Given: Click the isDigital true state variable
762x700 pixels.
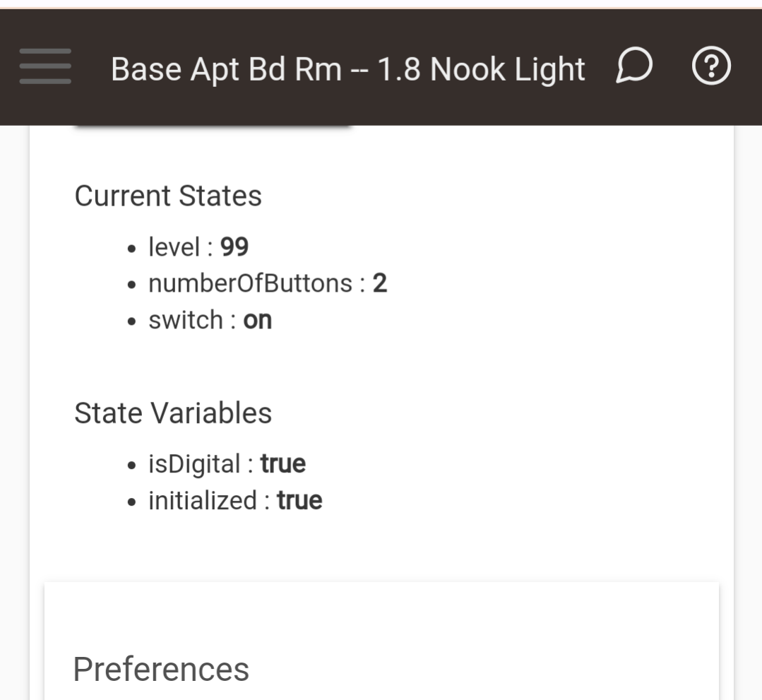Looking at the screenshot, I should pos(227,464).
